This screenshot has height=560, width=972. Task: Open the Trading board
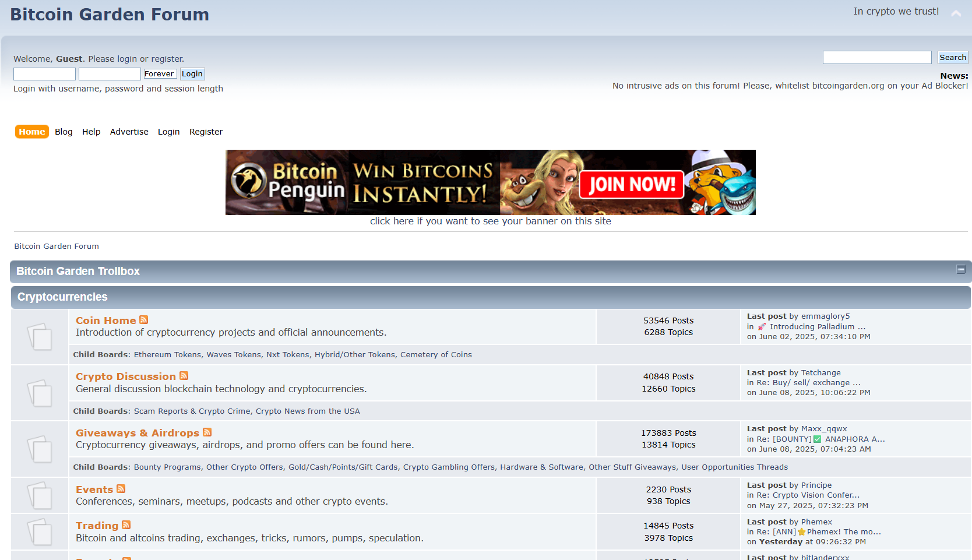(97, 526)
